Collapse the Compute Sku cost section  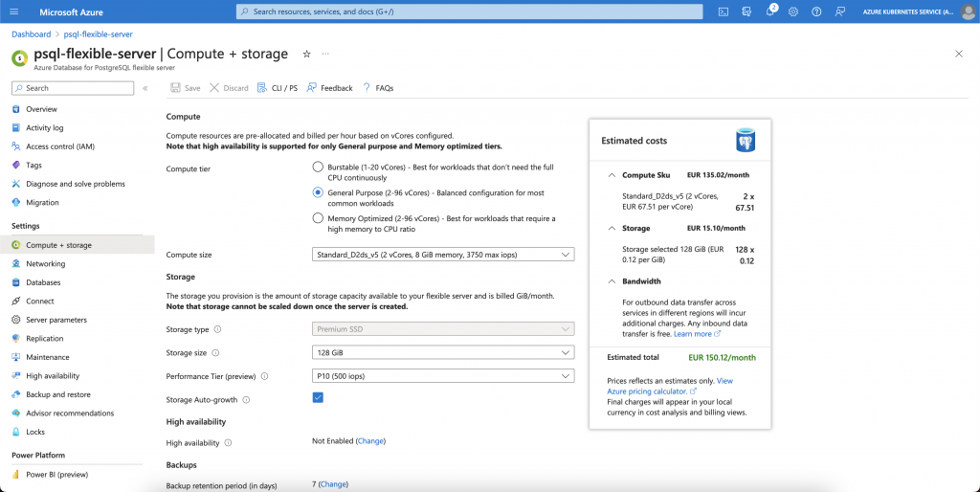[x=612, y=175]
